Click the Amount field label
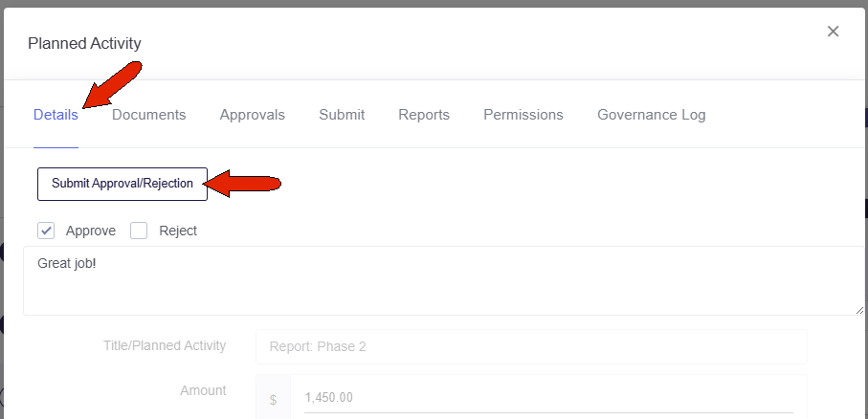The image size is (868, 419). [x=203, y=390]
